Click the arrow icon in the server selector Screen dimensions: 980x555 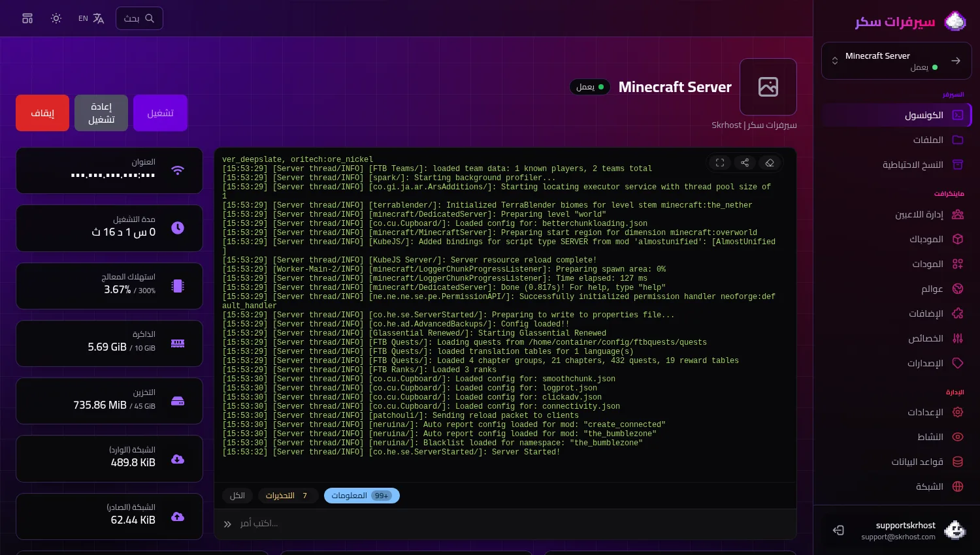tap(956, 61)
